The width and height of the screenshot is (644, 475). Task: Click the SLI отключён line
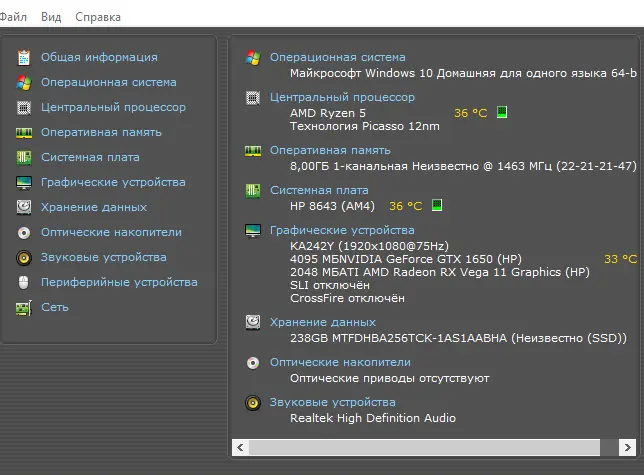click(x=329, y=285)
